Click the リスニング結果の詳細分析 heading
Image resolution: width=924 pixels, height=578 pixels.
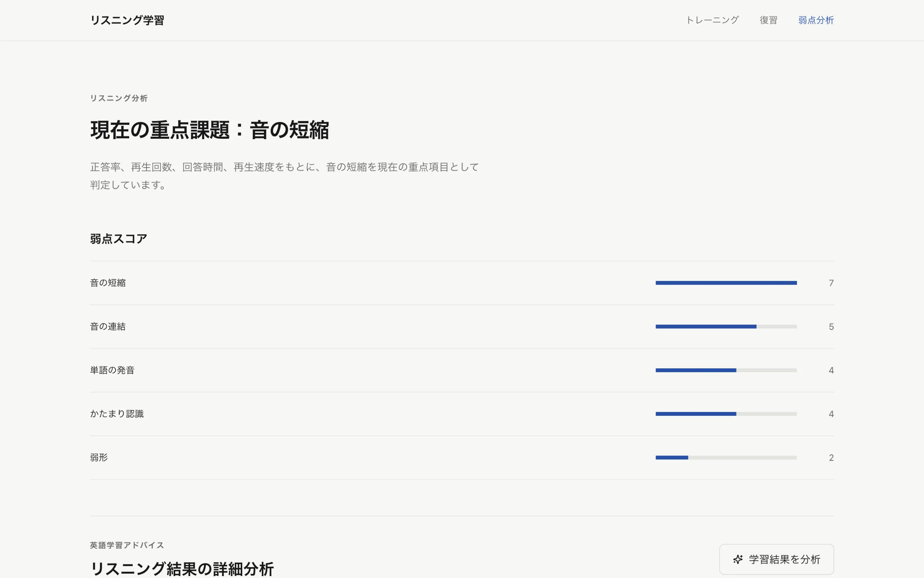182,569
